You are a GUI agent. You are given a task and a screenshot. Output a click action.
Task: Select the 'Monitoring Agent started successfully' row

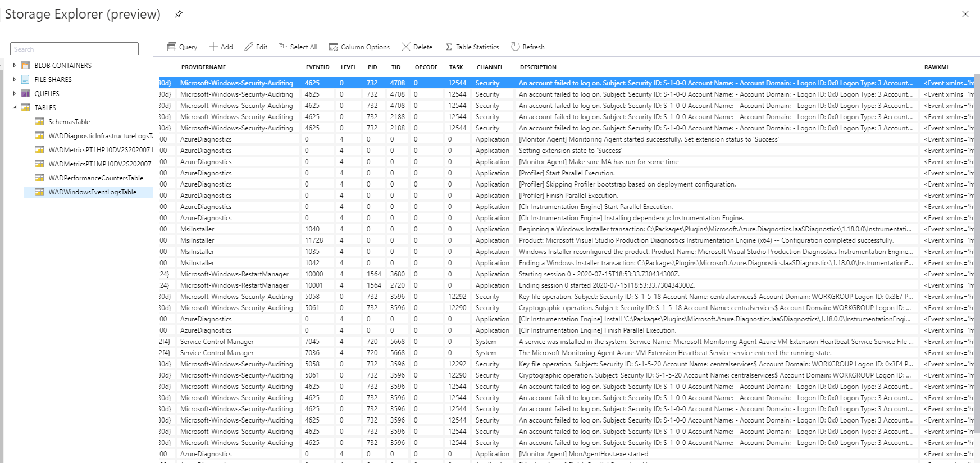coord(566,139)
